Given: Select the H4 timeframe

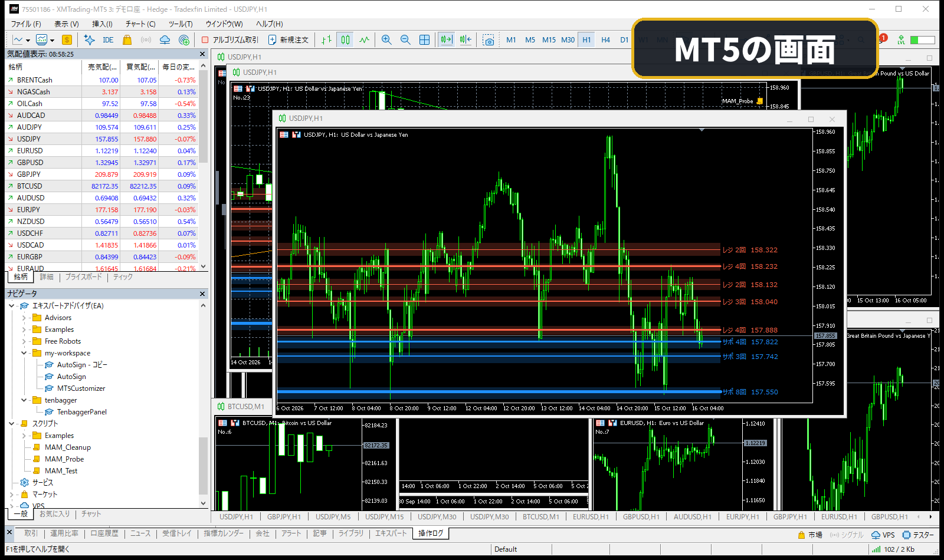Looking at the screenshot, I should coord(605,40).
